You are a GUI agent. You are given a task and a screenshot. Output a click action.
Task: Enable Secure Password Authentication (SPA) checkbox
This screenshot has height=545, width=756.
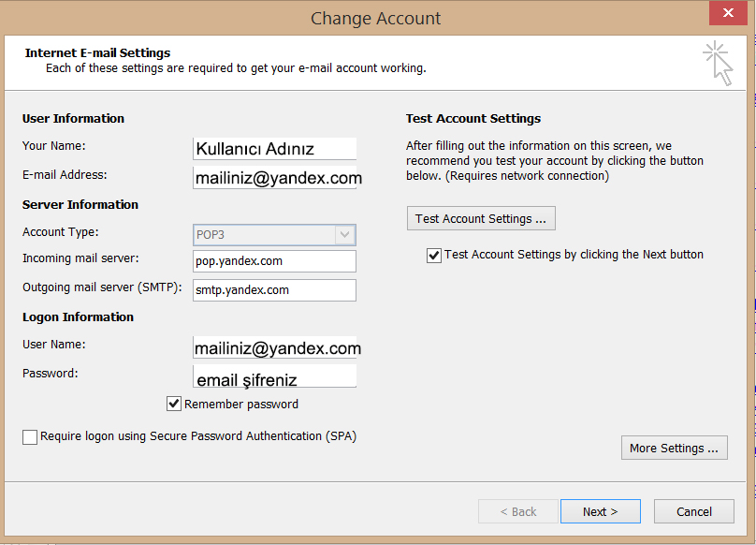point(31,436)
